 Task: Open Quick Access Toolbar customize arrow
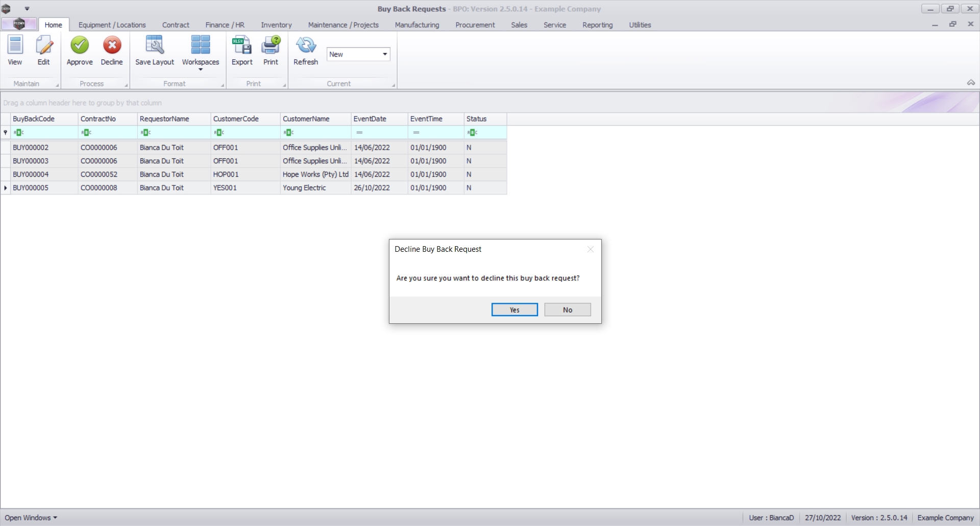point(27,9)
